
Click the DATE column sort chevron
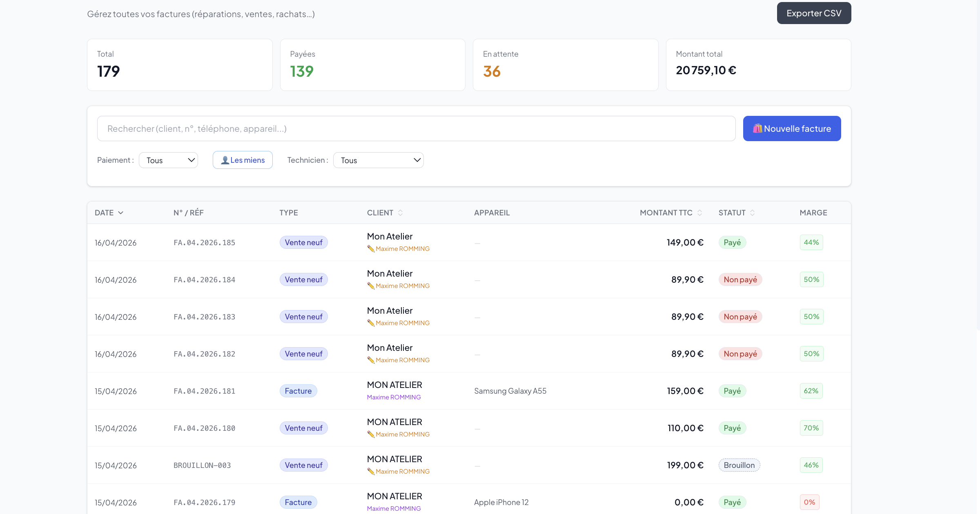point(120,213)
